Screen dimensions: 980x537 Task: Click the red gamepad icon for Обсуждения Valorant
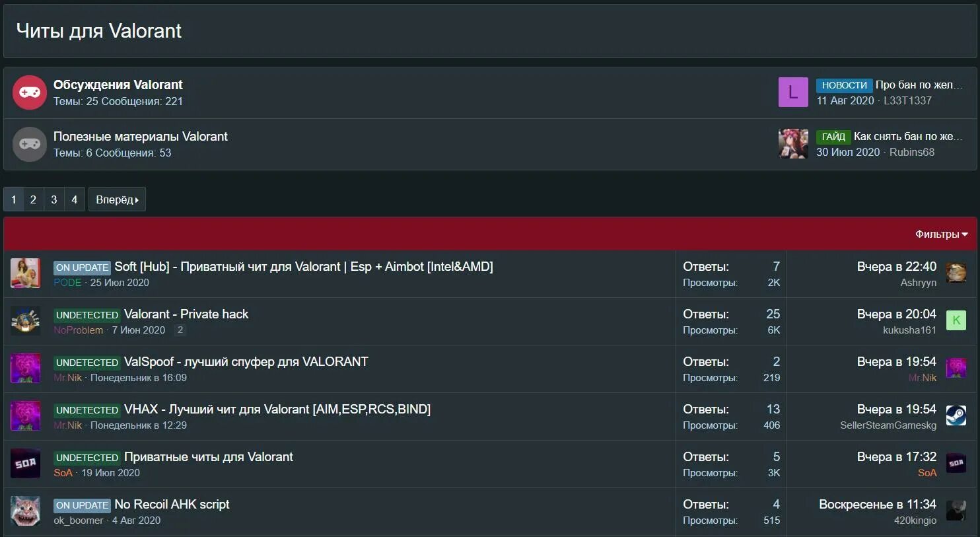(30, 92)
